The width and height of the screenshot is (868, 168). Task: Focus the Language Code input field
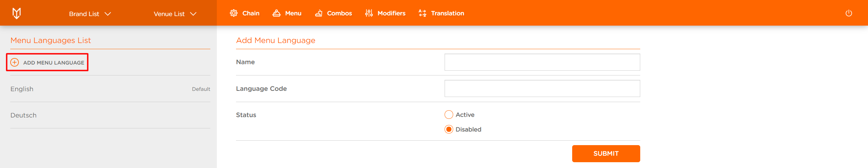(x=542, y=88)
